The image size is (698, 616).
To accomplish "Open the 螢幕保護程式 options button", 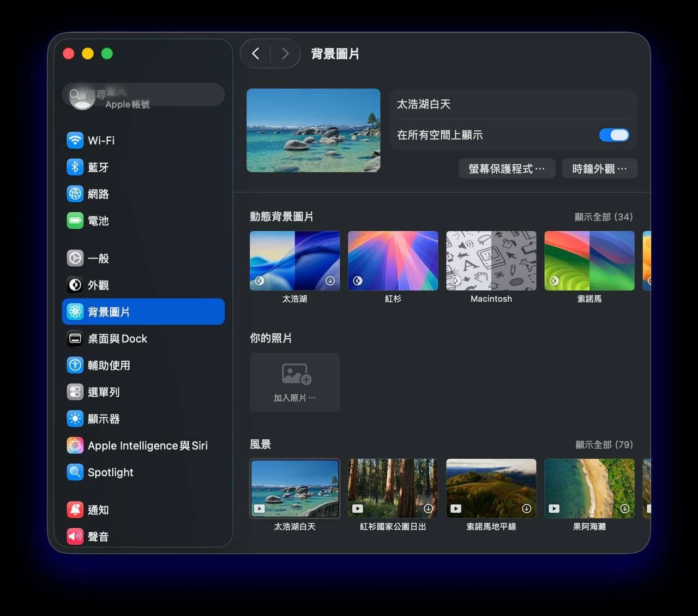I will click(507, 169).
